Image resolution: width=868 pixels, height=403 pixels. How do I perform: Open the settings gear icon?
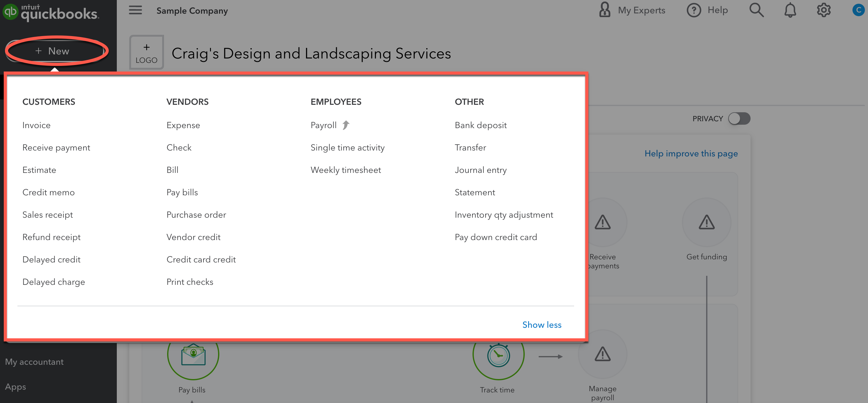[x=823, y=10]
